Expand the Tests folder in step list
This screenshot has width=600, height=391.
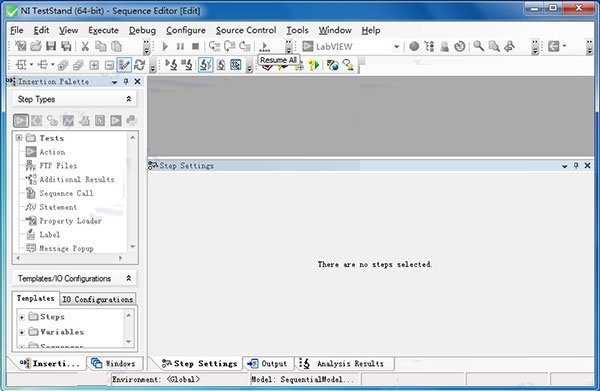coord(19,138)
